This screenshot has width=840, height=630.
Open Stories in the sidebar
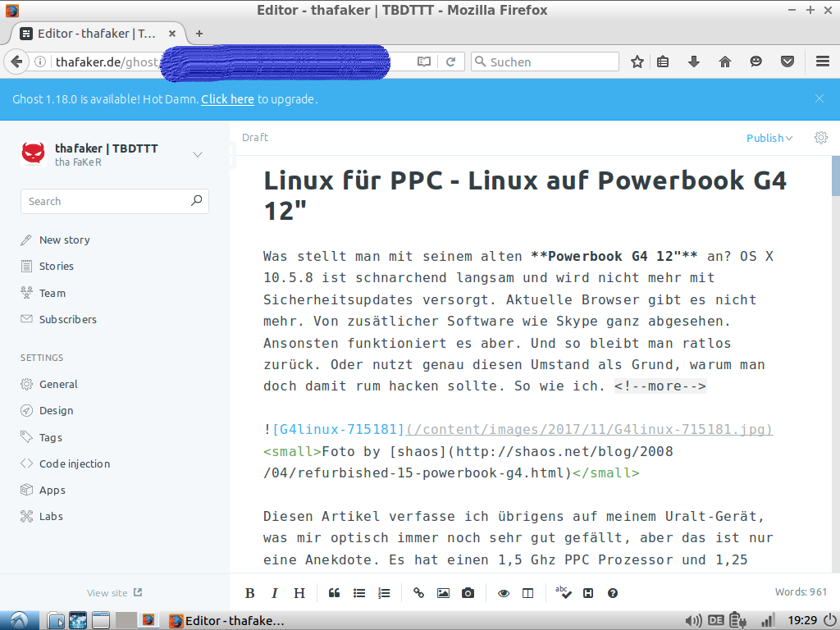click(x=56, y=267)
